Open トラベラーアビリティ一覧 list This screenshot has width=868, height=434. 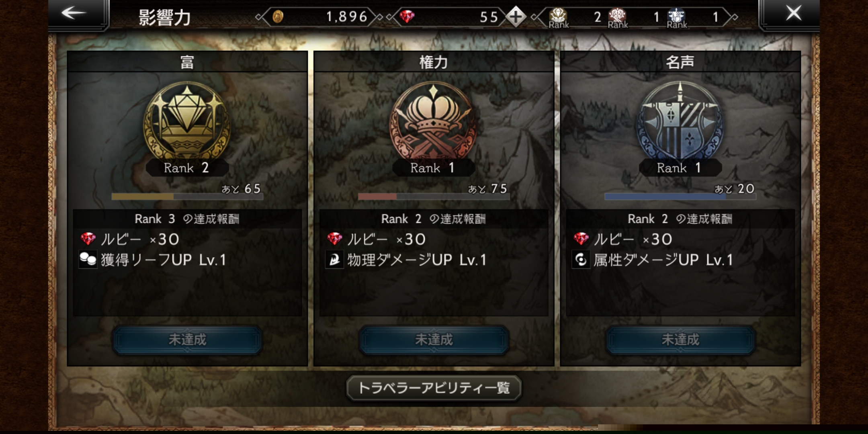[434, 388]
